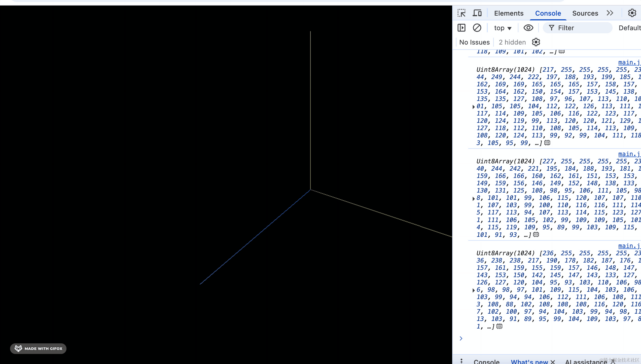Select the AI assistance drawer tab
The image size is (641, 364).
pos(586,362)
